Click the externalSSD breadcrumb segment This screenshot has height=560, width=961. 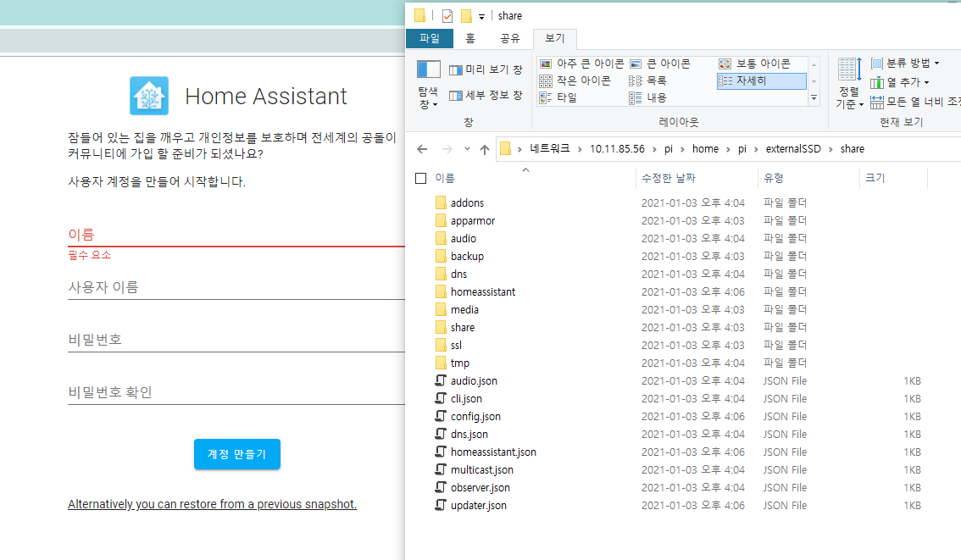pyautogui.click(x=793, y=149)
